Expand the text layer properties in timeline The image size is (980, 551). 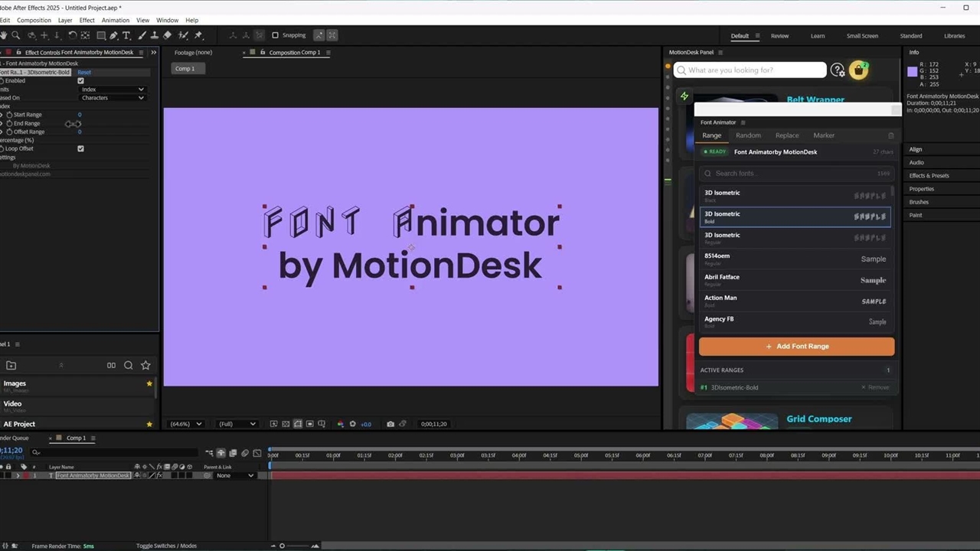(18, 475)
